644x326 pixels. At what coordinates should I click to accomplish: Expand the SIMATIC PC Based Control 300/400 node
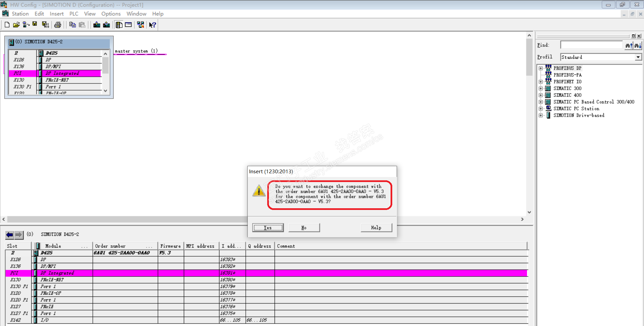[540, 102]
